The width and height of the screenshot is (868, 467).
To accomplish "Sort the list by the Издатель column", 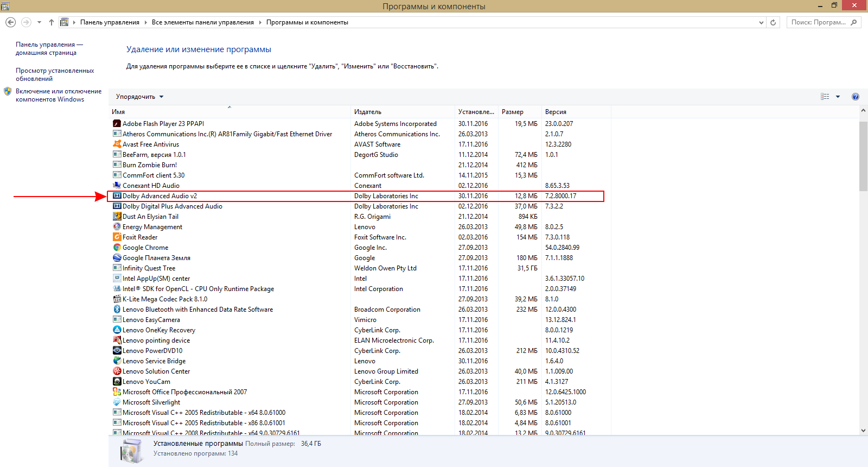I will tap(403, 112).
